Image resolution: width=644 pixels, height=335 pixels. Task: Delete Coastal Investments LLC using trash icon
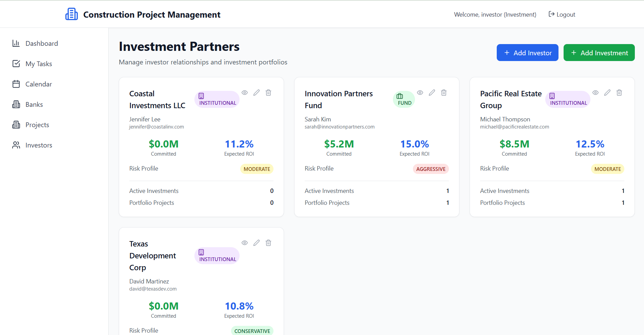coord(268,93)
